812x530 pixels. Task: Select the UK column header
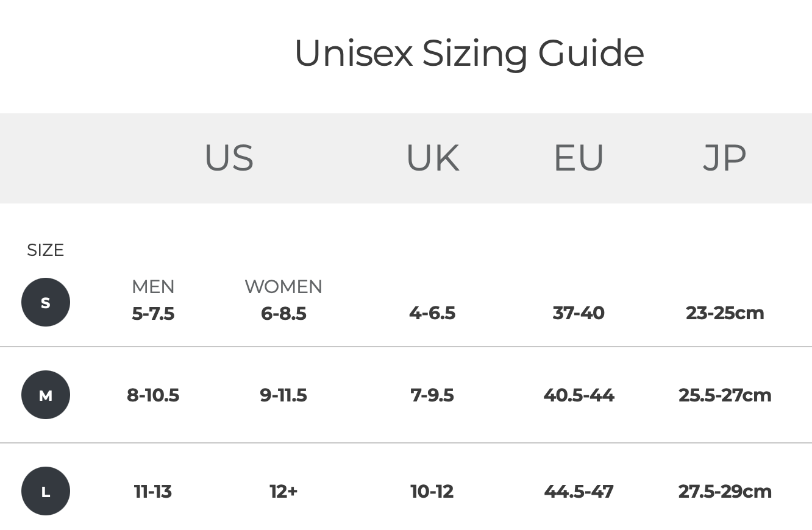[x=432, y=158]
